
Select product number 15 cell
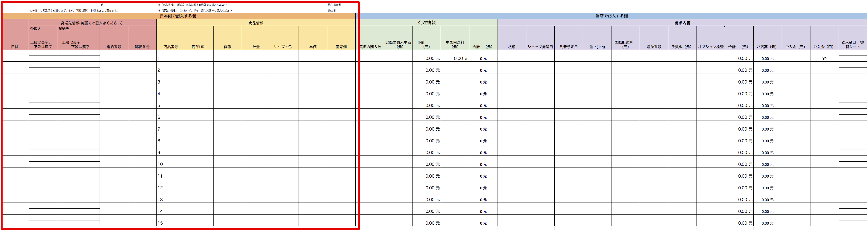(x=171, y=223)
